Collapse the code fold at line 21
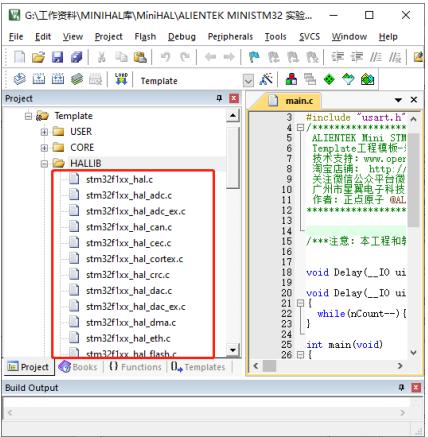This screenshot has height=437, width=428. point(300,303)
